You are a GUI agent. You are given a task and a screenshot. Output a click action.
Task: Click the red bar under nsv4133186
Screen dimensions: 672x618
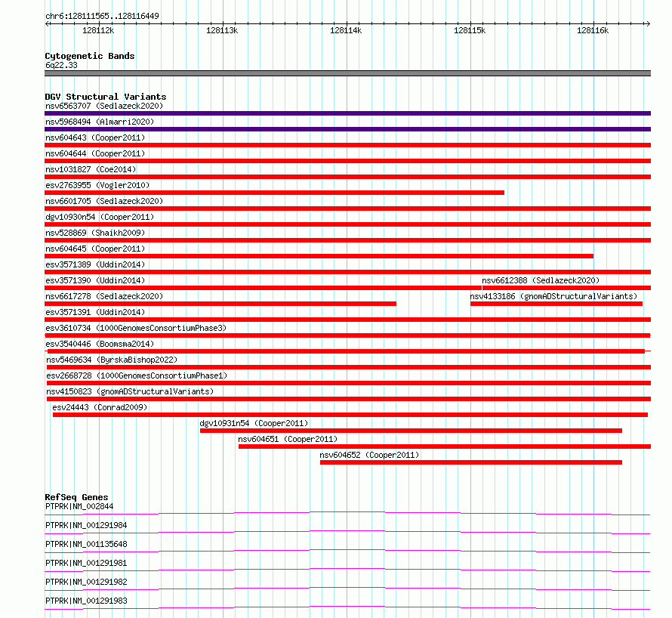click(556, 304)
